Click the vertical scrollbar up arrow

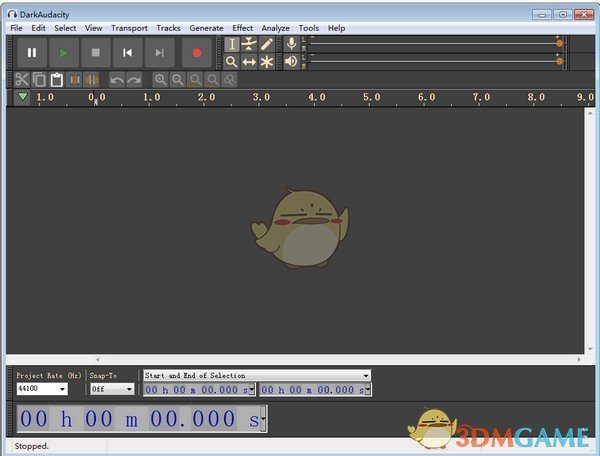pyautogui.click(x=590, y=113)
